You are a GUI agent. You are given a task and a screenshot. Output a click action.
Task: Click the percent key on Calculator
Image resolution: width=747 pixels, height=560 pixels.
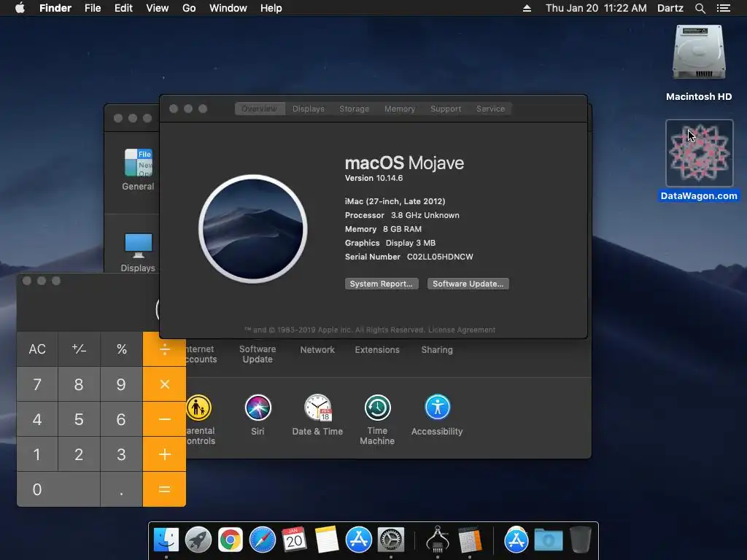[x=122, y=349]
